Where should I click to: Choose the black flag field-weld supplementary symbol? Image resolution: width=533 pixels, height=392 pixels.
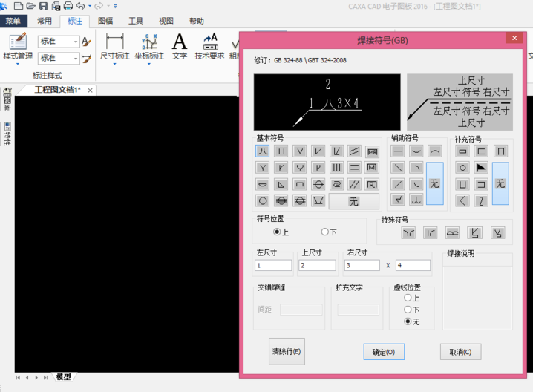[481, 167]
